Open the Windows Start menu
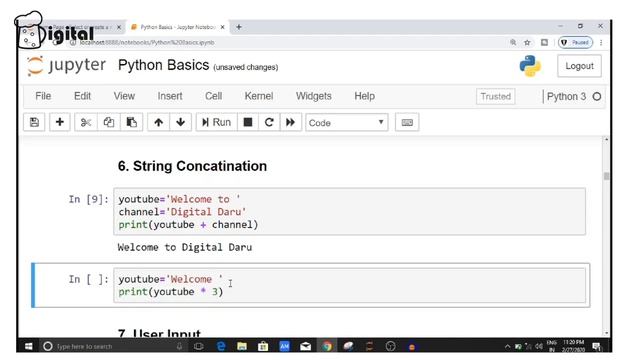This screenshot has width=640, height=360. coord(29,347)
